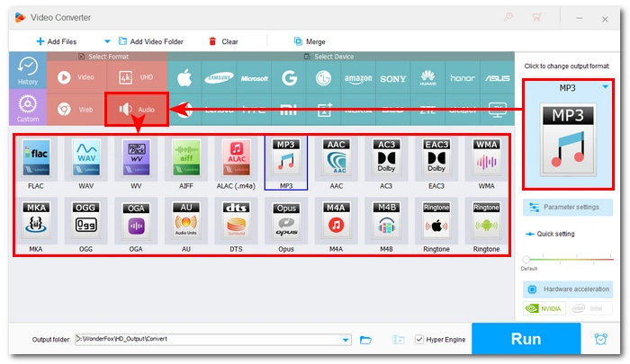Open LG device profiles
Viewport: 630px width, 364px height.
(323, 77)
